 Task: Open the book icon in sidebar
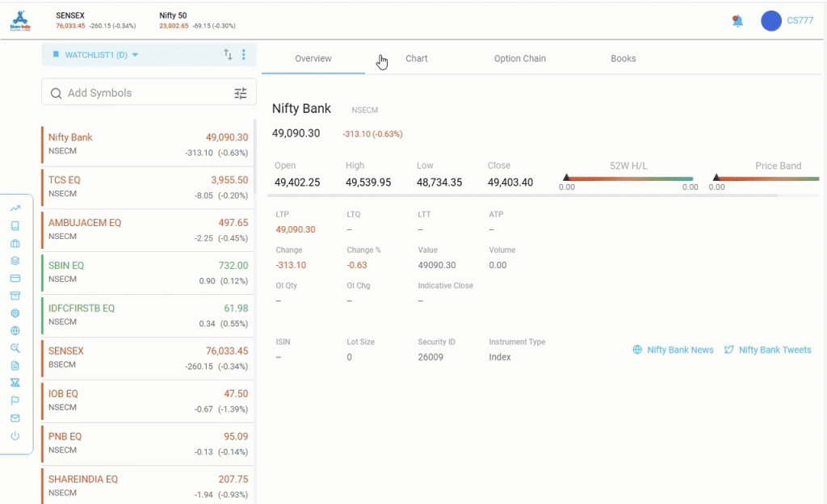click(x=15, y=225)
